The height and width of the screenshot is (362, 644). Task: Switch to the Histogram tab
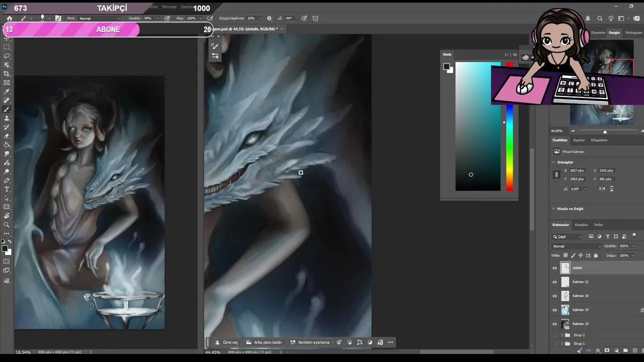pyautogui.click(x=633, y=33)
